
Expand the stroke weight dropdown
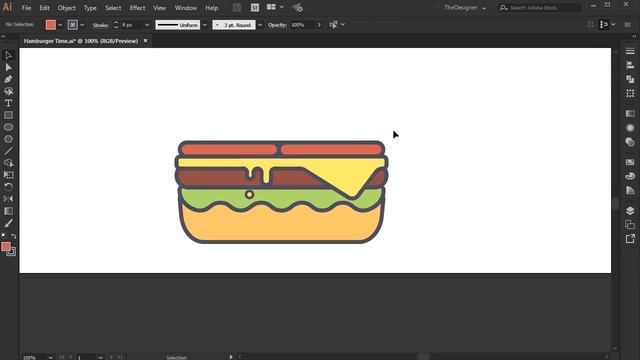coord(147,25)
